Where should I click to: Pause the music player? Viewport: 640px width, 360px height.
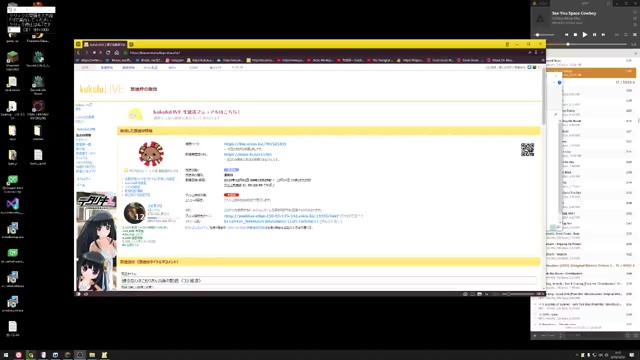(x=594, y=35)
